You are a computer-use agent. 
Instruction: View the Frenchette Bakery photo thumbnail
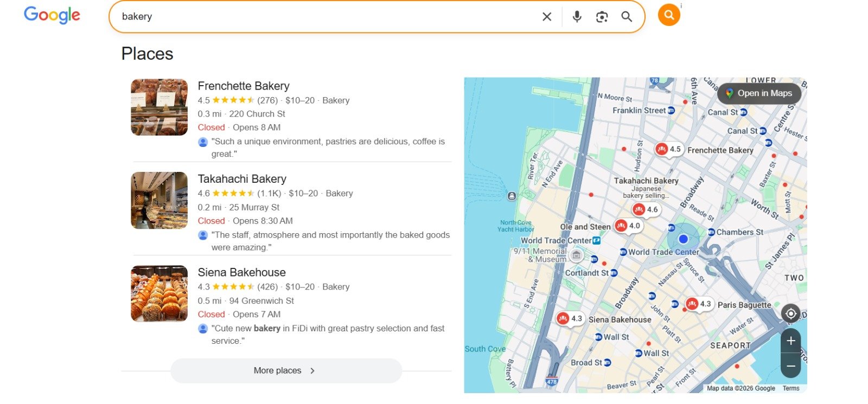[159, 107]
